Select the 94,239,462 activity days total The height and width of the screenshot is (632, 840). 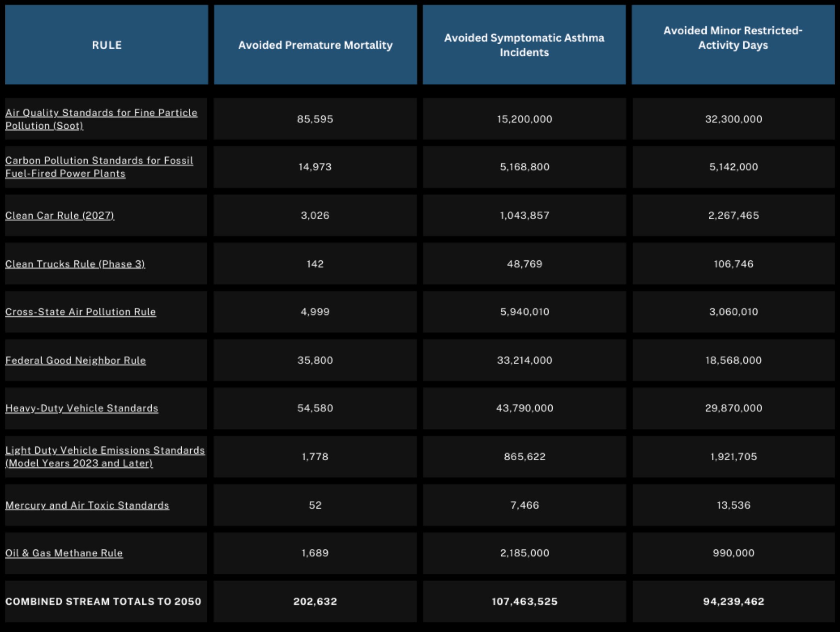[733, 602]
